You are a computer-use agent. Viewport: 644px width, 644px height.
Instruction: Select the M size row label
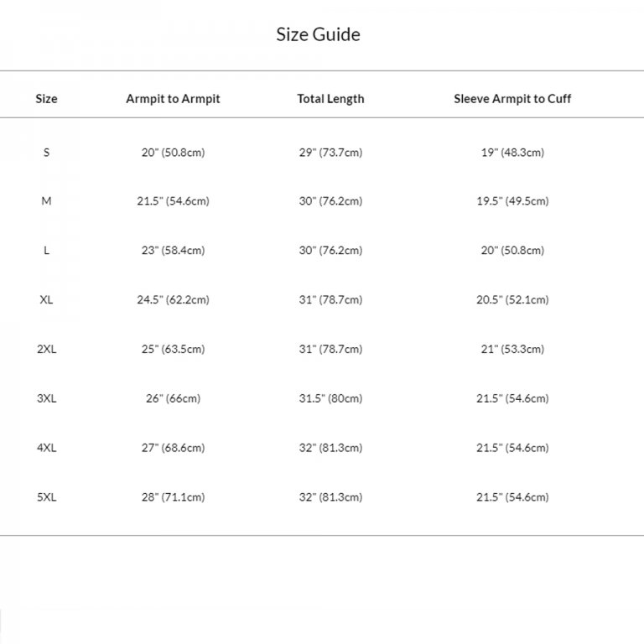[46, 201]
